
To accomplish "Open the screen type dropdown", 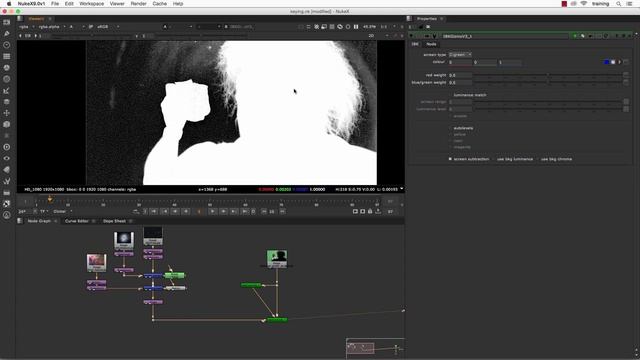I will coord(460,54).
